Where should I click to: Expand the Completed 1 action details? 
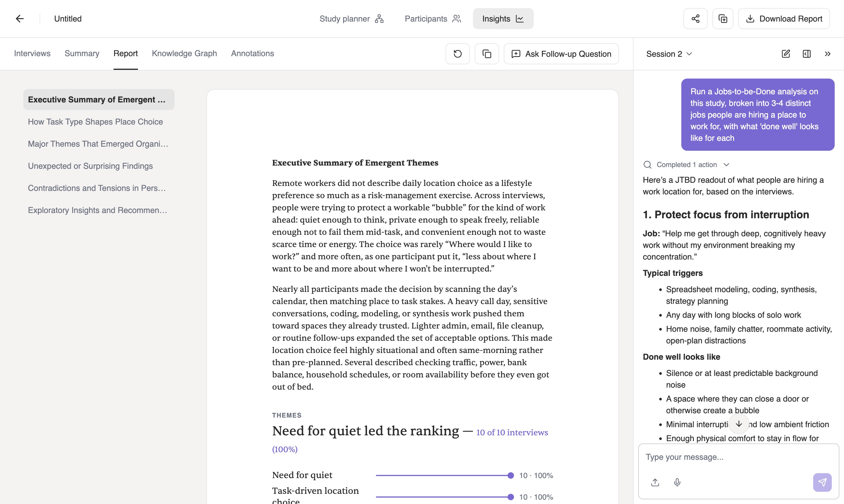pos(693,165)
